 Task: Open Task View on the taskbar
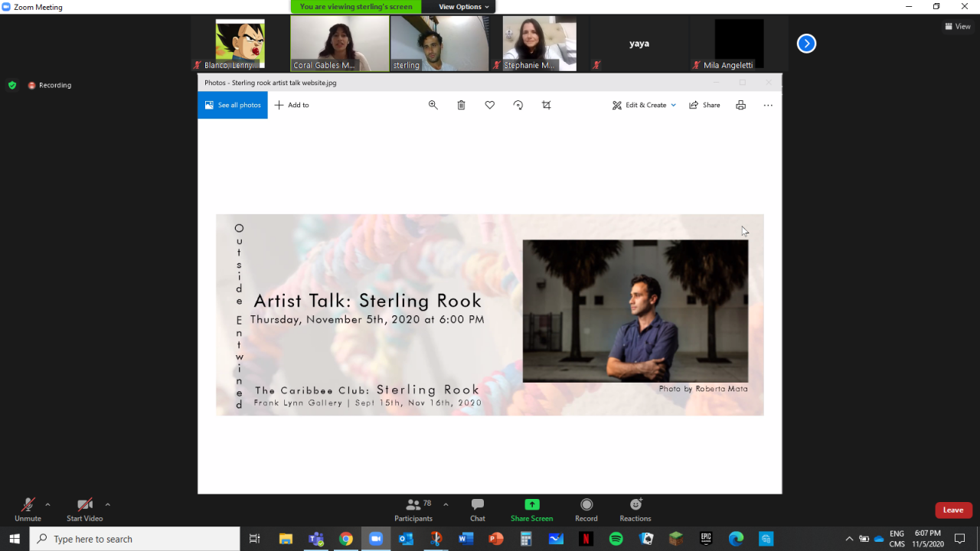[x=255, y=539]
